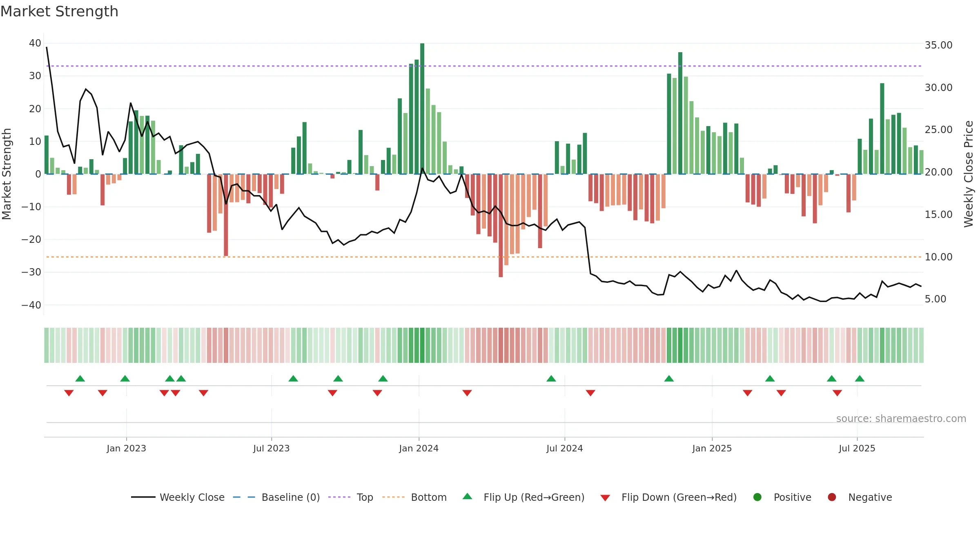Image resolution: width=980 pixels, height=551 pixels.
Task: Toggle the Weekly Close legend entry
Action: [178, 497]
